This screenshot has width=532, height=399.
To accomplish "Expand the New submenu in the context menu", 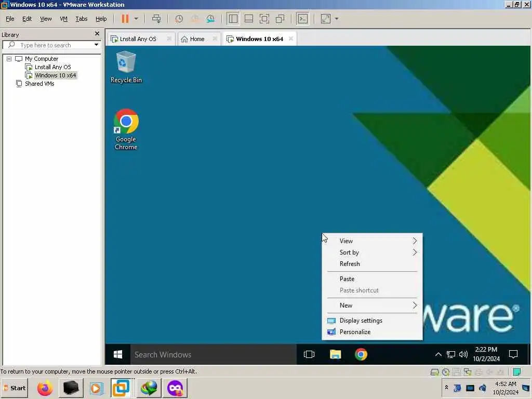I will [x=372, y=305].
